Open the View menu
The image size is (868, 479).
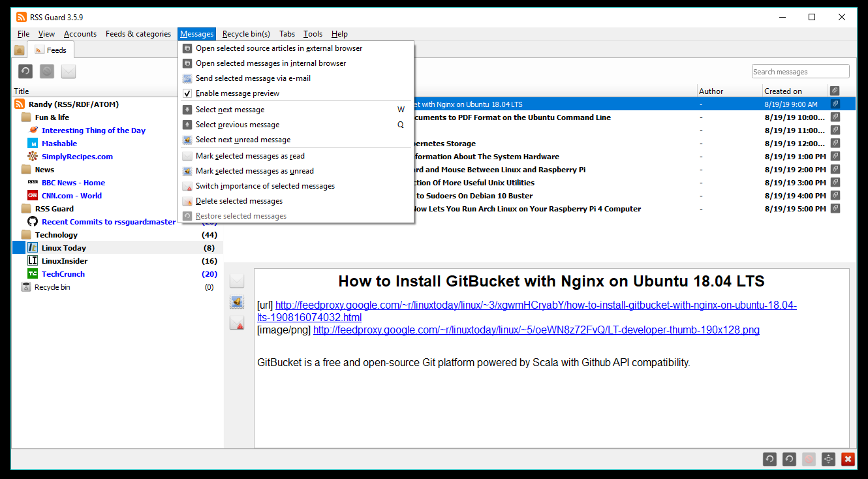[x=46, y=34]
